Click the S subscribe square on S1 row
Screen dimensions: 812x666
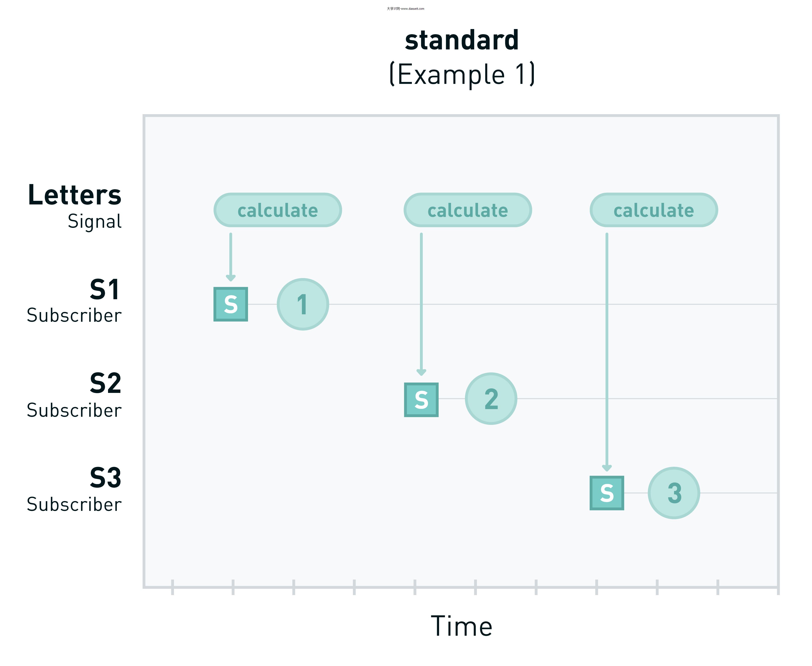[230, 304]
